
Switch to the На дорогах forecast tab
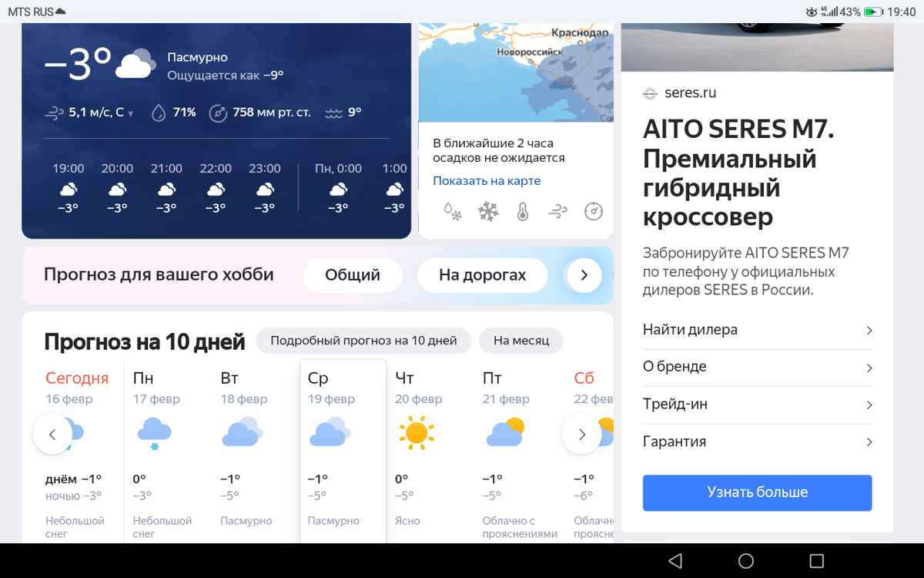point(482,275)
